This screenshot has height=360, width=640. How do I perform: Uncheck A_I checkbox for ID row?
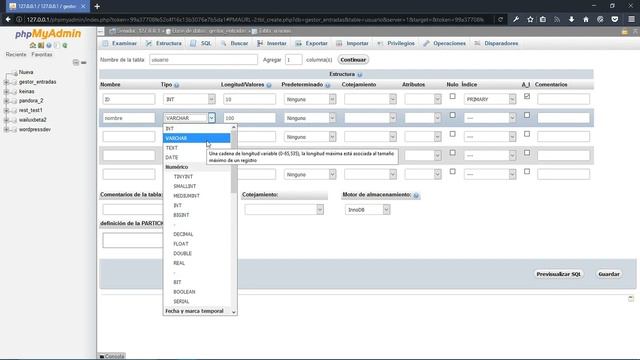click(527, 96)
